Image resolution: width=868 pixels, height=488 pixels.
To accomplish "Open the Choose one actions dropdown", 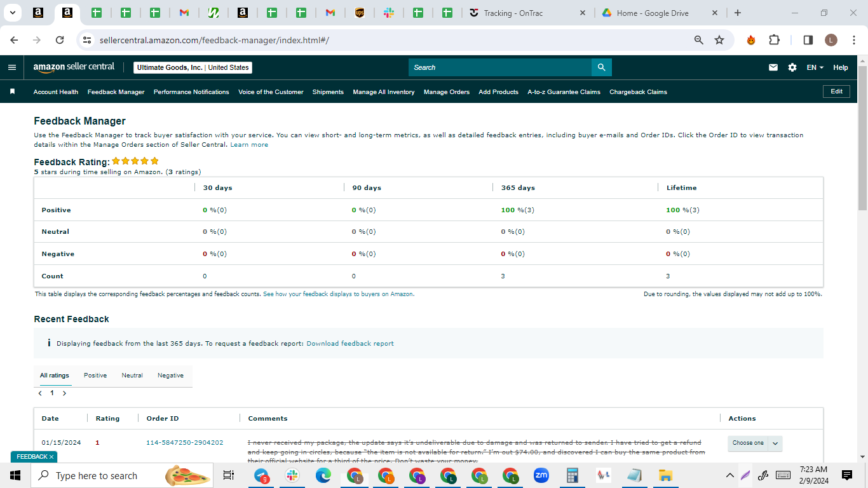I will click(755, 443).
